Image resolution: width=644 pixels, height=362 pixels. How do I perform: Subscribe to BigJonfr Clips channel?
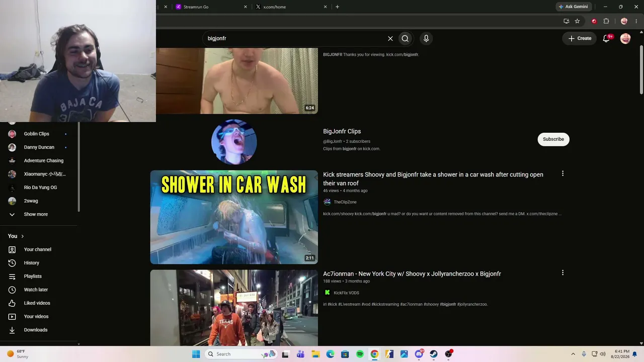553,139
